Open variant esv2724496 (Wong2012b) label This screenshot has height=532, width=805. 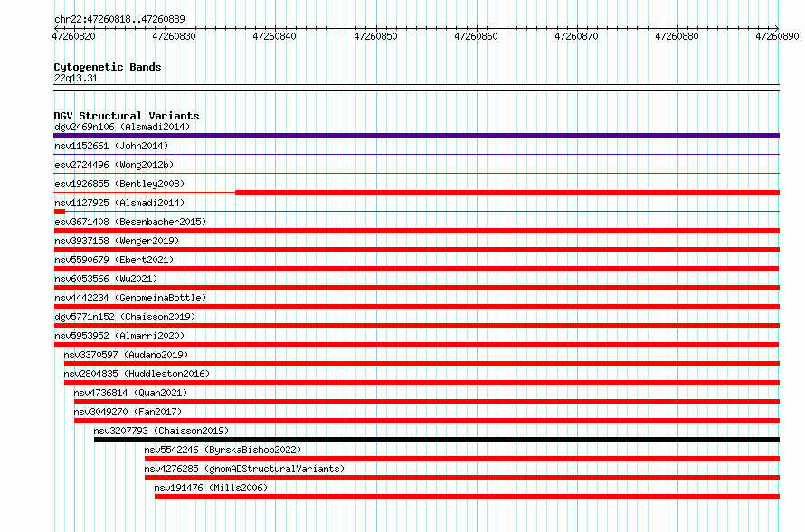pyautogui.click(x=114, y=165)
